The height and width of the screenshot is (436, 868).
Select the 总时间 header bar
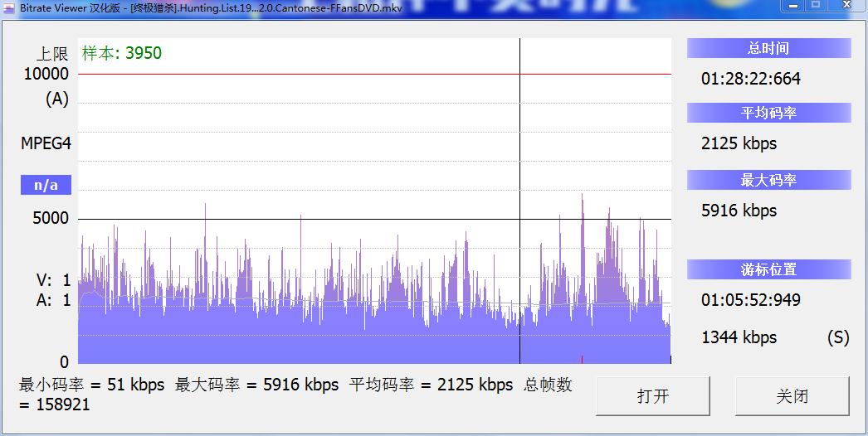pos(768,49)
